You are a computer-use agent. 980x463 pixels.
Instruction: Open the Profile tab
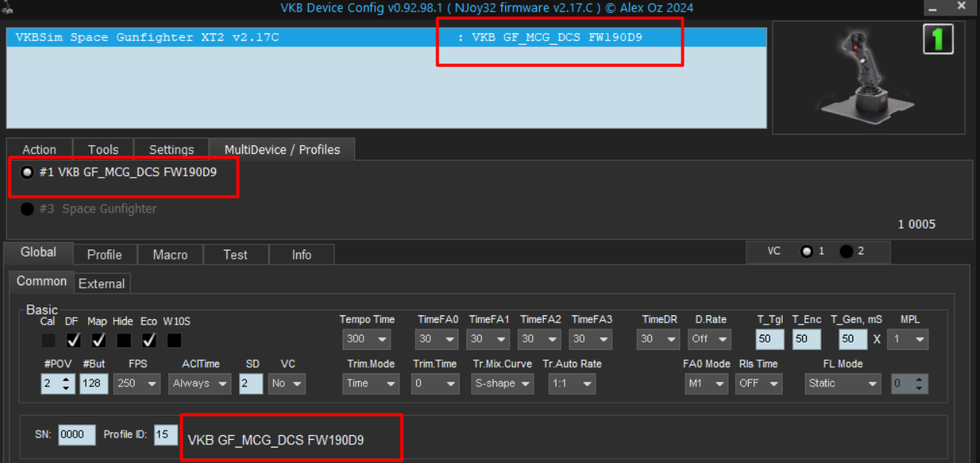point(104,254)
